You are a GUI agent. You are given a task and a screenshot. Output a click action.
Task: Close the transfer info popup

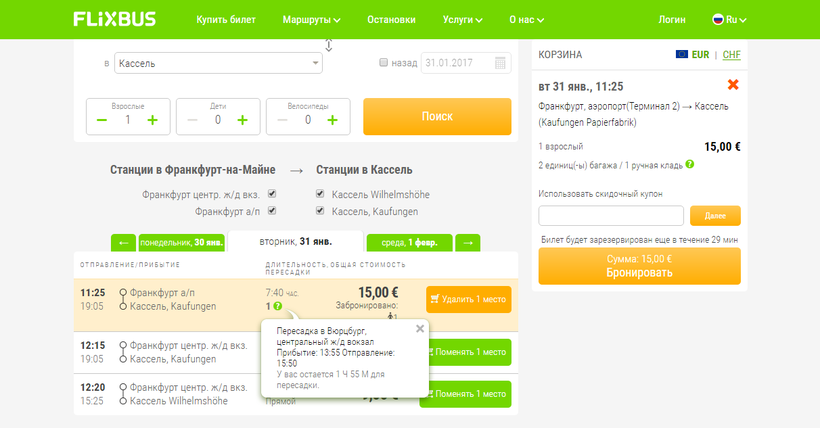[420, 328]
